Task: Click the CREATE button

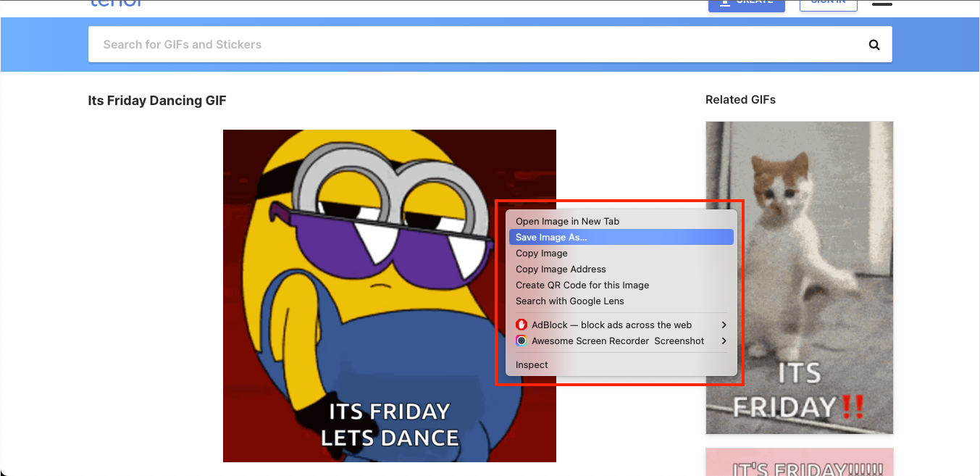Action: point(746,4)
